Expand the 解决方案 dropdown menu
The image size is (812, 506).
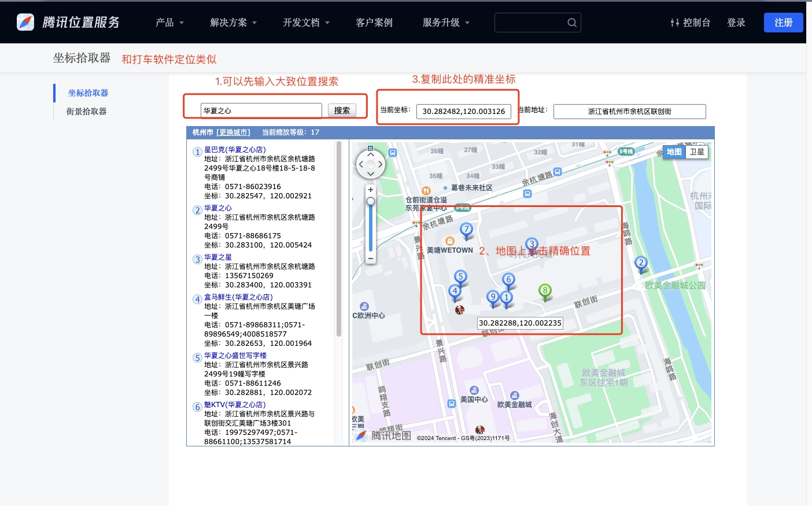pos(233,23)
